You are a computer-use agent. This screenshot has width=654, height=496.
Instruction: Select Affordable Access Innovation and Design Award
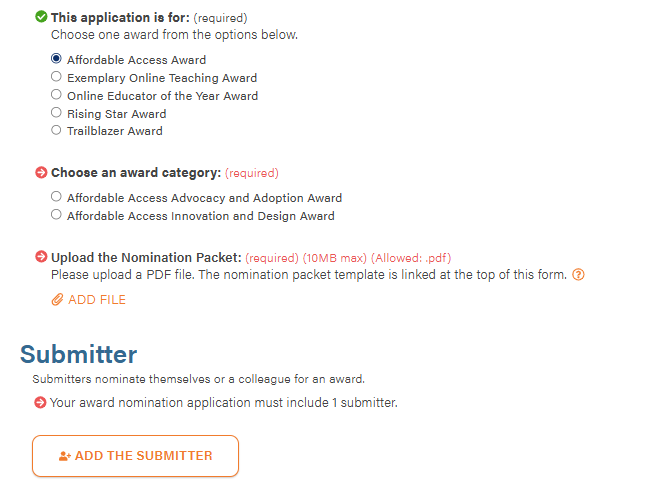tap(57, 215)
